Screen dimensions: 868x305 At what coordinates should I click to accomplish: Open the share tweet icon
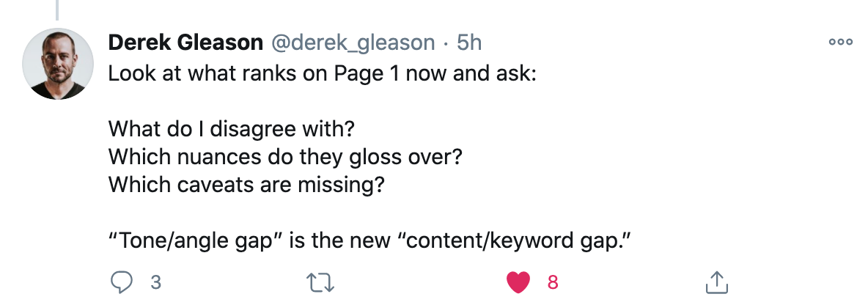pos(716,282)
